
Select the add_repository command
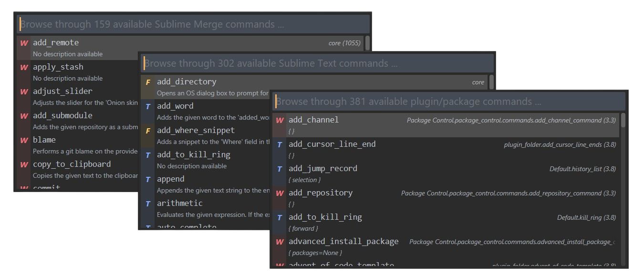[446, 198]
